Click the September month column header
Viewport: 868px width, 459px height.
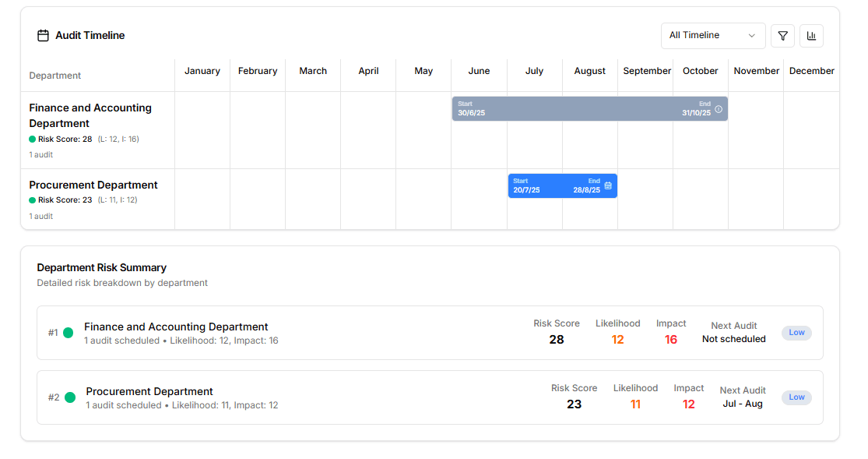click(646, 71)
